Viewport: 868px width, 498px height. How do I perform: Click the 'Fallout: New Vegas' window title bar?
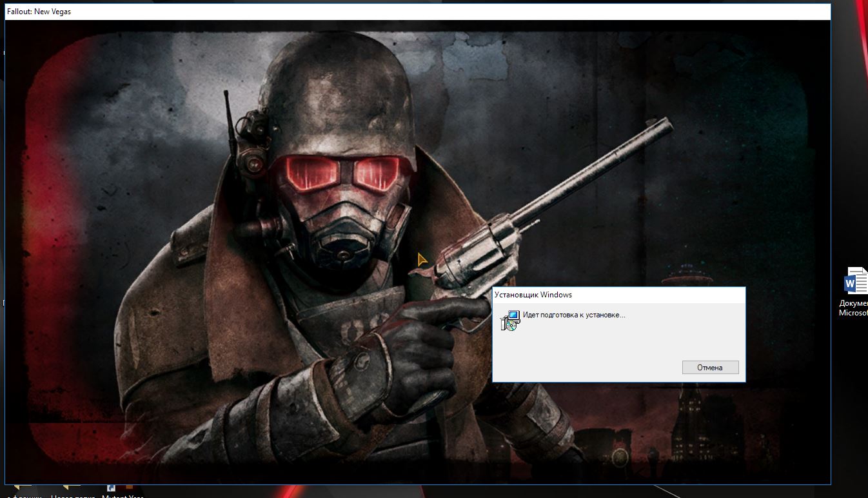pos(418,12)
